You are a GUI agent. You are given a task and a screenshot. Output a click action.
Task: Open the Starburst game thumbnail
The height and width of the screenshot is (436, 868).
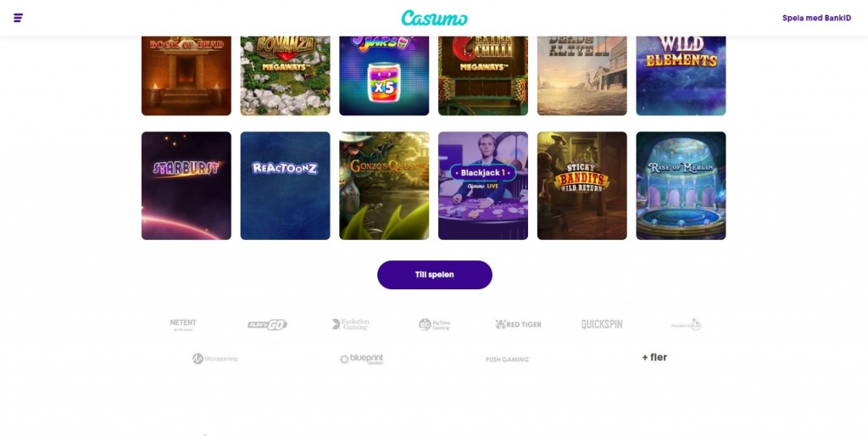(186, 186)
